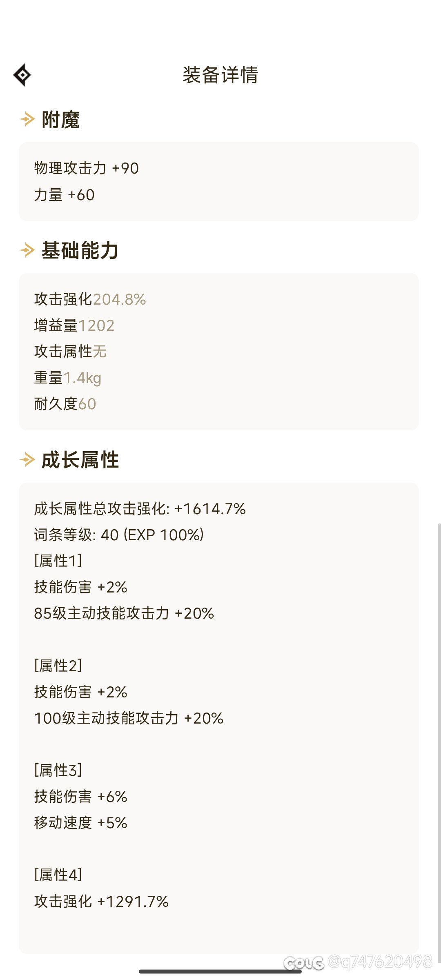Click 攻击强化 +1291.7% under 属性4

pos(102,901)
